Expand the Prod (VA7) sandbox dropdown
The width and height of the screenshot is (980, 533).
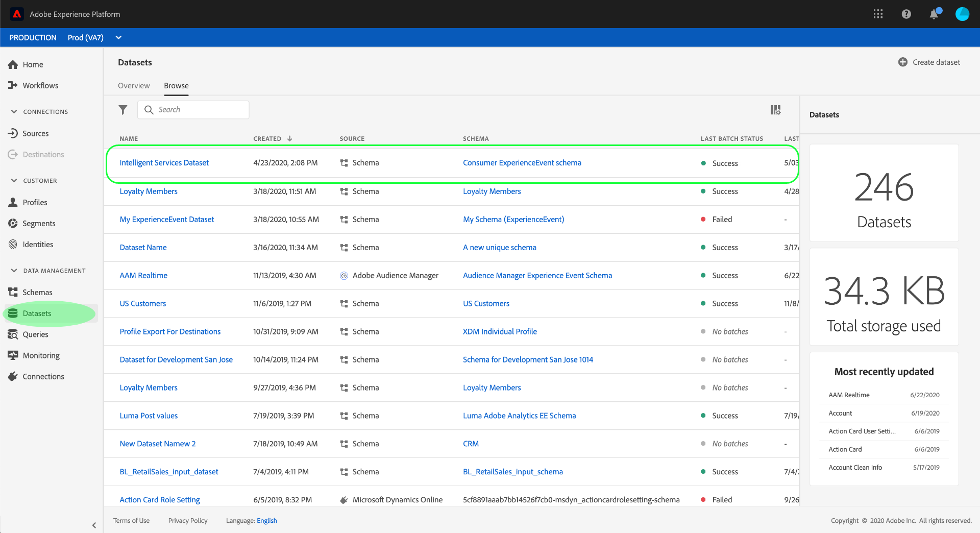118,37
